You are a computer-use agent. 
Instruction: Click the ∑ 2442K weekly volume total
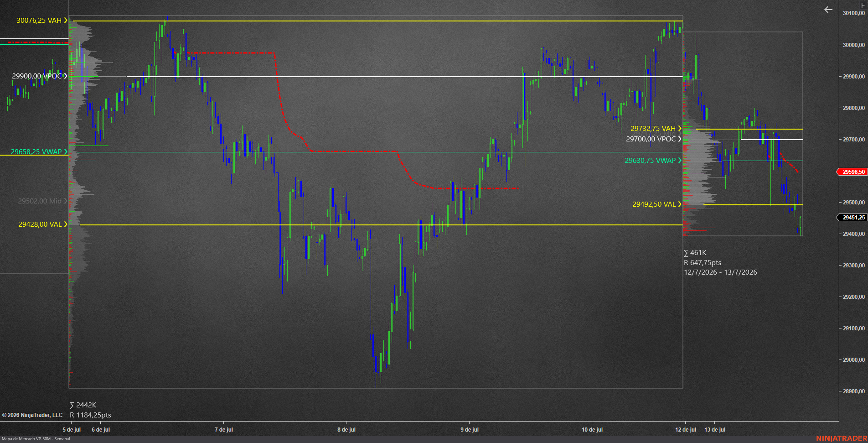point(83,405)
